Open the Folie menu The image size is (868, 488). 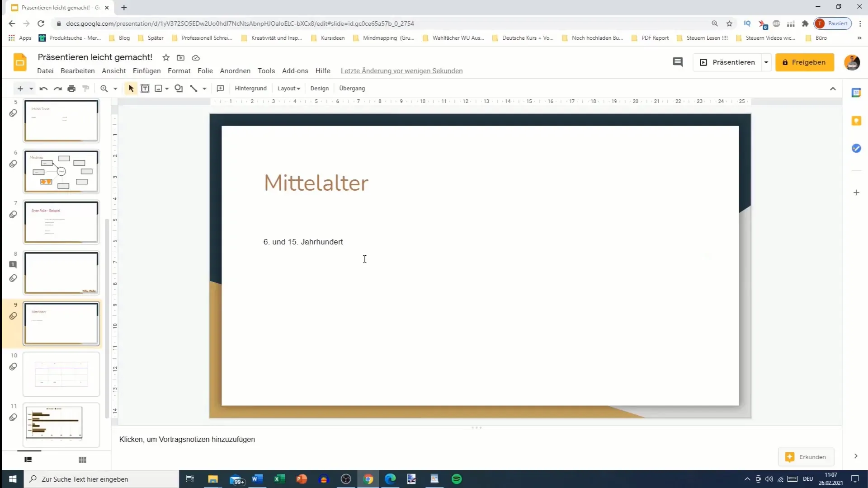[x=205, y=71]
